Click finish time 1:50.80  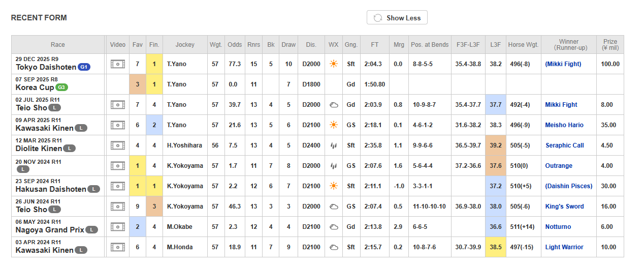tap(375, 84)
